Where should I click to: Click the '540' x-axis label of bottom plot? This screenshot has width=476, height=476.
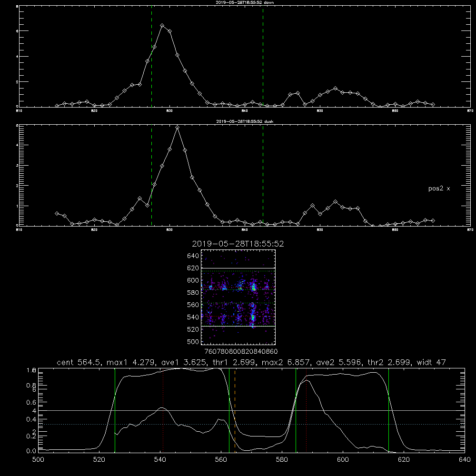click(160, 460)
